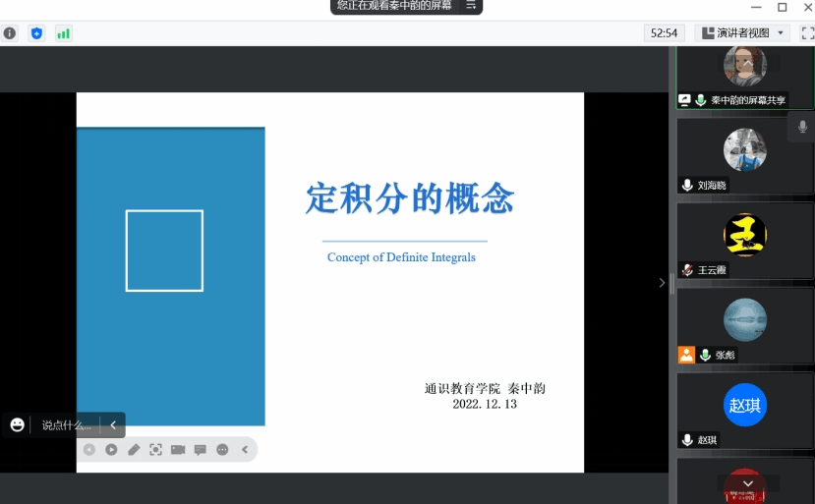Open the 演讲者视图 view dropdown
Image resolution: width=815 pixels, height=504 pixels.
pyautogui.click(x=742, y=33)
